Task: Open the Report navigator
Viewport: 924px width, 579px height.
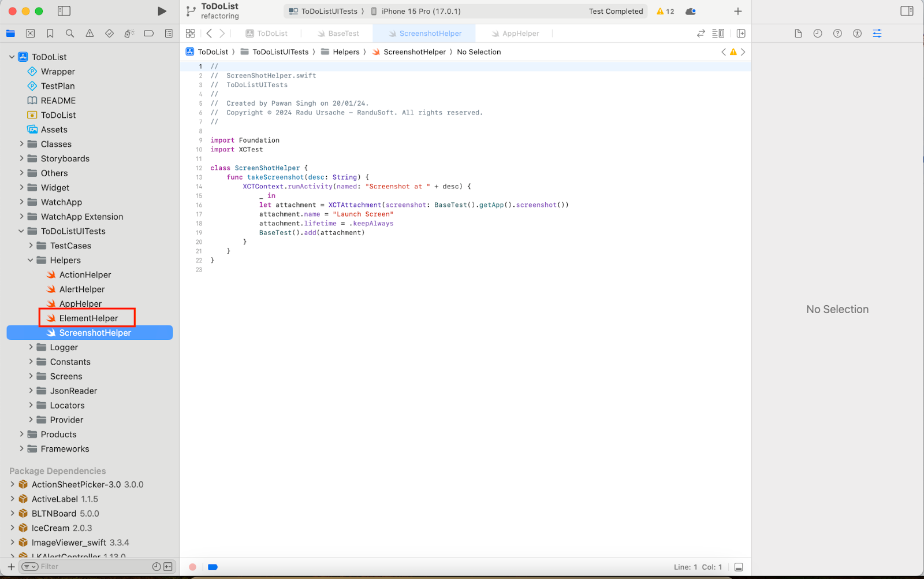Action: click(169, 34)
